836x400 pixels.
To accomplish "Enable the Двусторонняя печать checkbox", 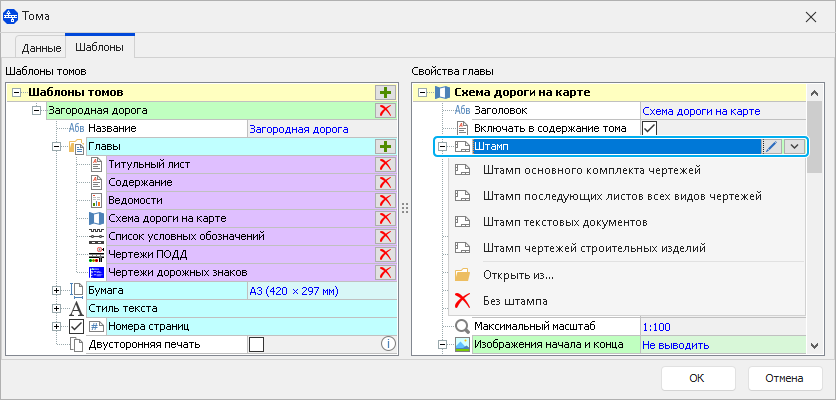I will (256, 344).
